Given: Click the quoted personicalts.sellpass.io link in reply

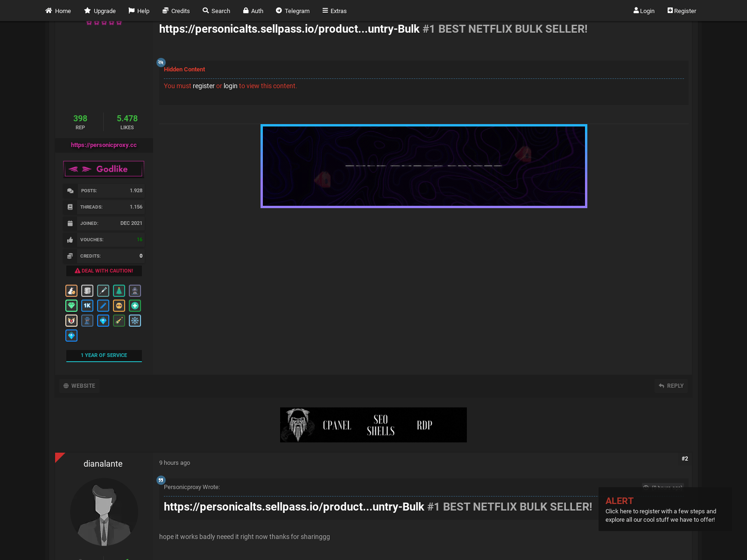Looking at the screenshot, I should click(x=294, y=507).
